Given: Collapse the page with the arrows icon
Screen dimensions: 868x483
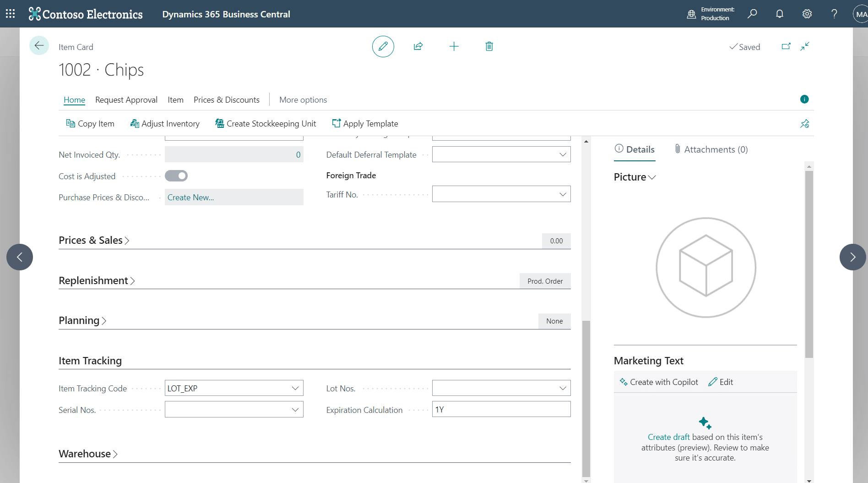Looking at the screenshot, I should (805, 46).
